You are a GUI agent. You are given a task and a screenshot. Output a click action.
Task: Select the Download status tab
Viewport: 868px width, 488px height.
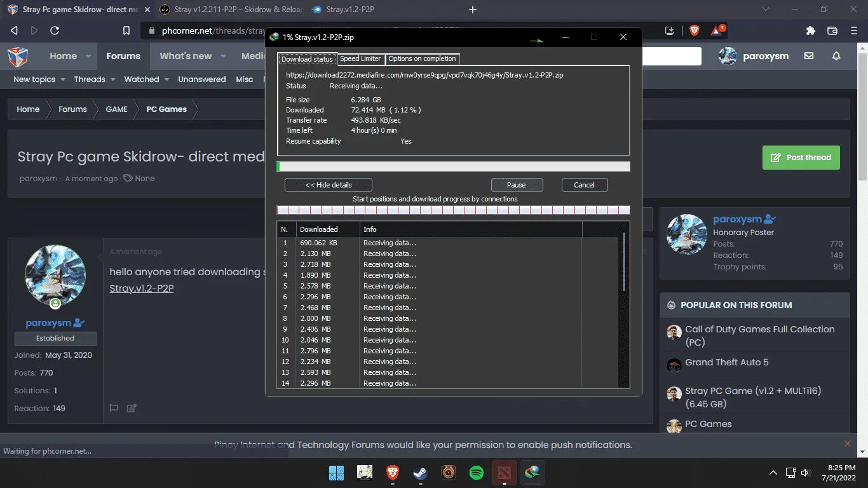(x=307, y=59)
